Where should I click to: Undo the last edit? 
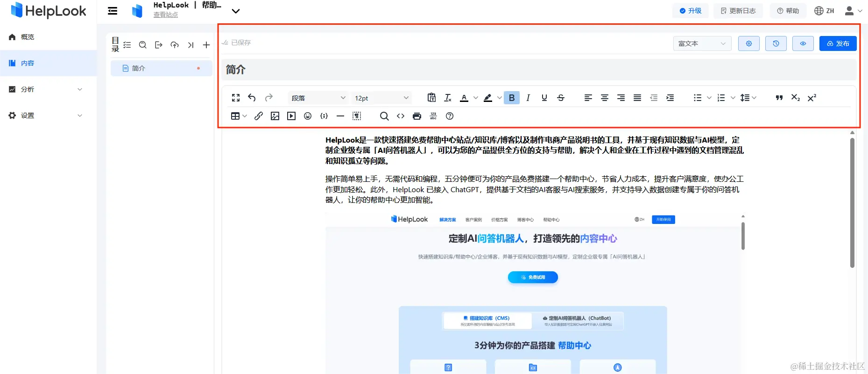252,98
